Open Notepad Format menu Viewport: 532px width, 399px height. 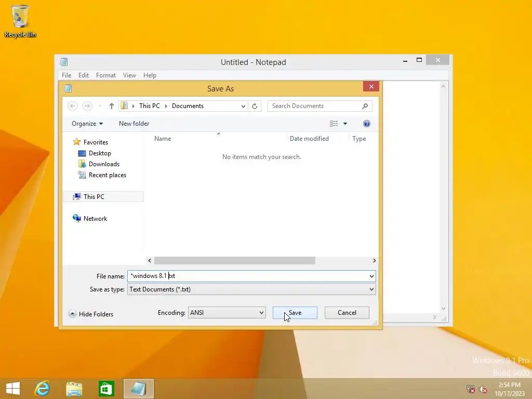tap(106, 75)
